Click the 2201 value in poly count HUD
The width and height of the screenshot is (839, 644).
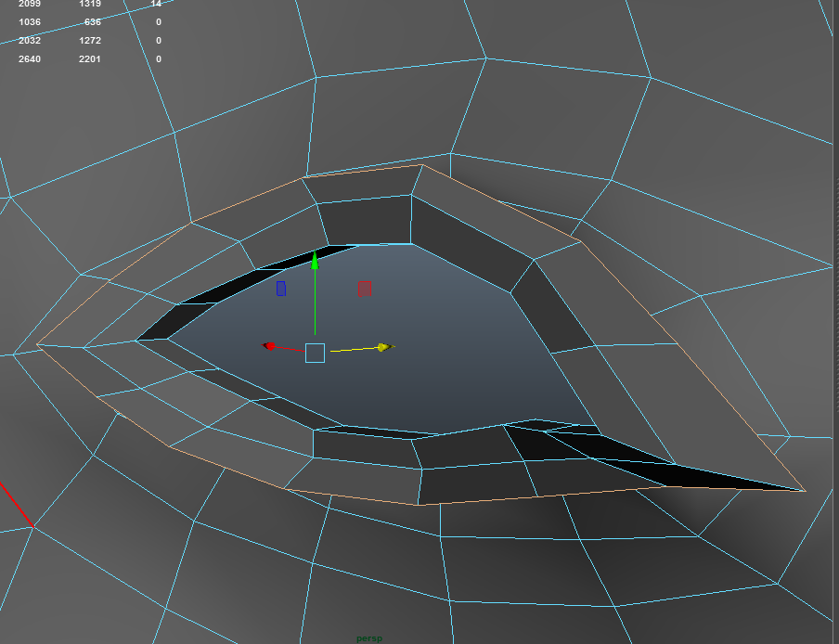(x=90, y=59)
